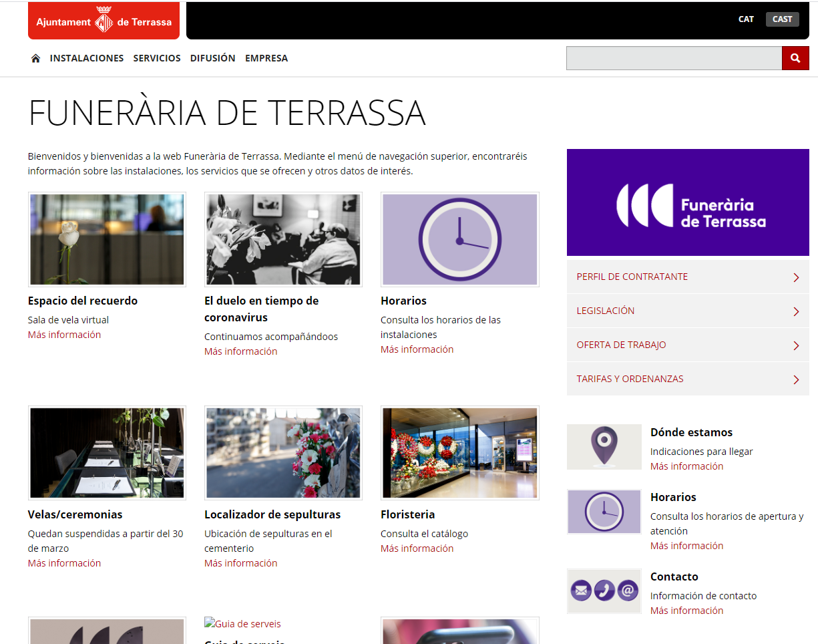Click Más información under sidebar Horarios
Viewport: 818px width, 644px height.
click(686, 546)
